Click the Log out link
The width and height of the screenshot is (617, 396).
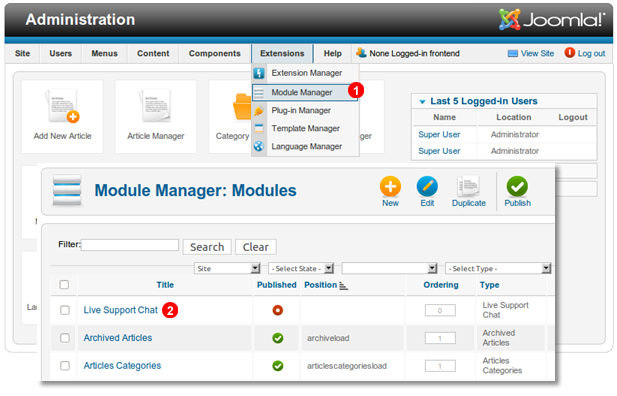pyautogui.click(x=591, y=54)
